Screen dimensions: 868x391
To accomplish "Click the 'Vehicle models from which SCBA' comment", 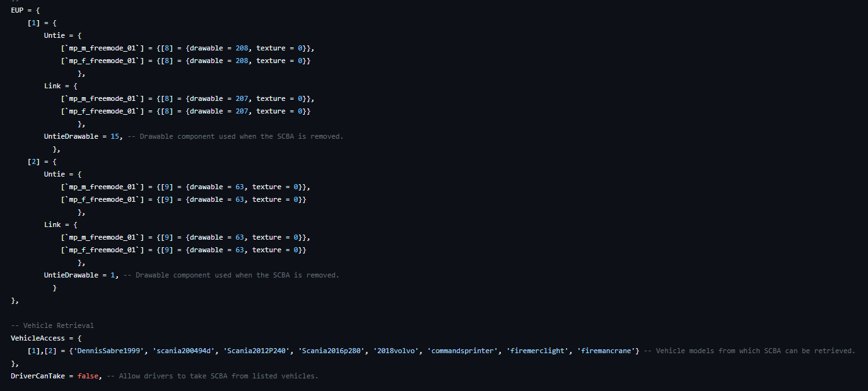I will pyautogui.click(x=749, y=351).
